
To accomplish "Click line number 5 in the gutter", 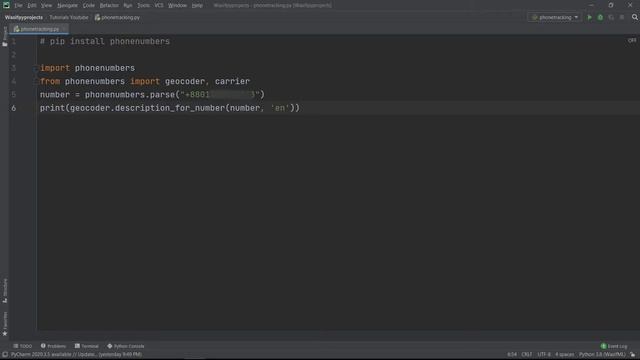I will pyautogui.click(x=14, y=95).
